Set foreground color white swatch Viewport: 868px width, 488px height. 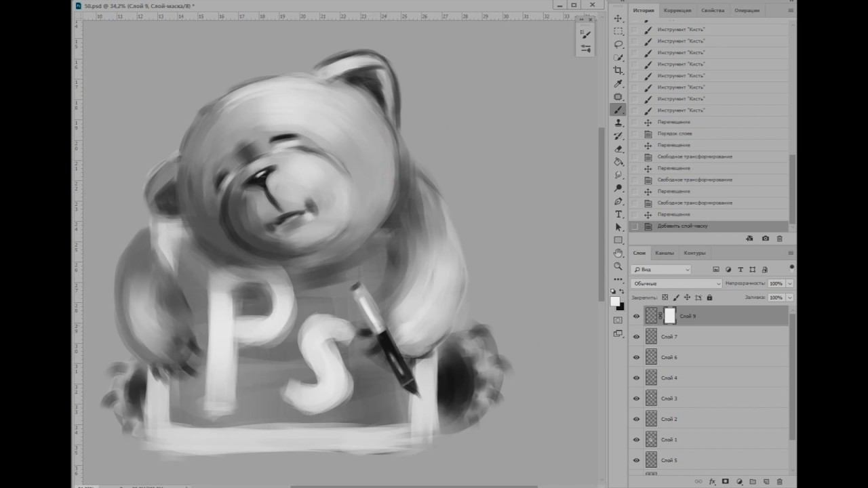coord(615,301)
